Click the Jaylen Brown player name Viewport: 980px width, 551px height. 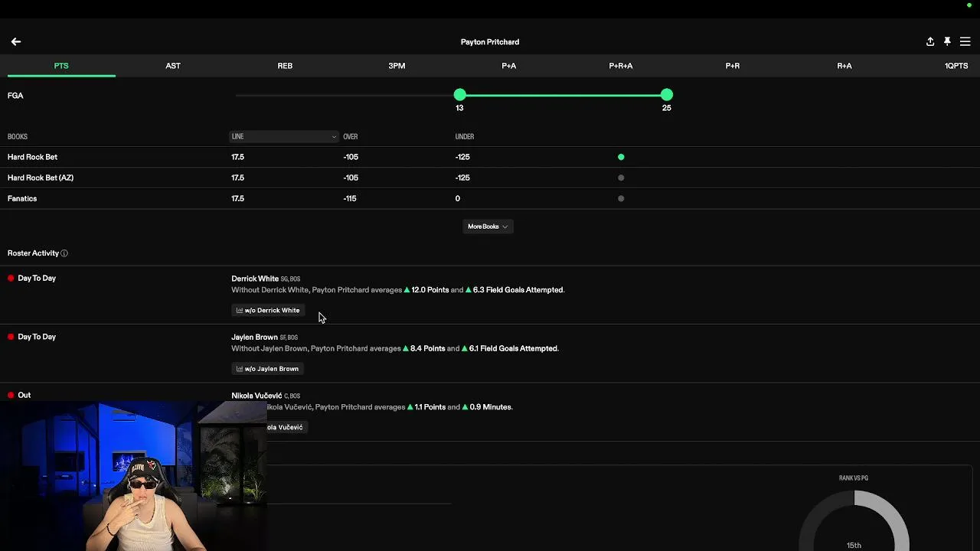pos(254,337)
